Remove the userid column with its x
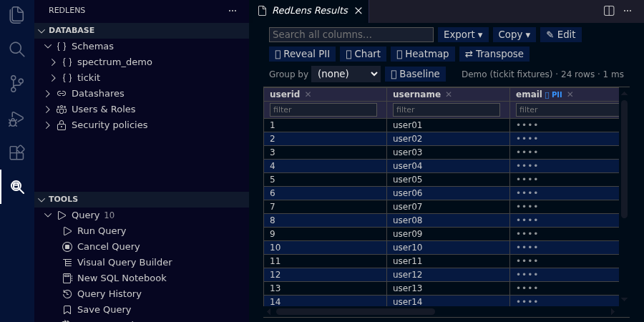644x322 pixels. coord(308,94)
